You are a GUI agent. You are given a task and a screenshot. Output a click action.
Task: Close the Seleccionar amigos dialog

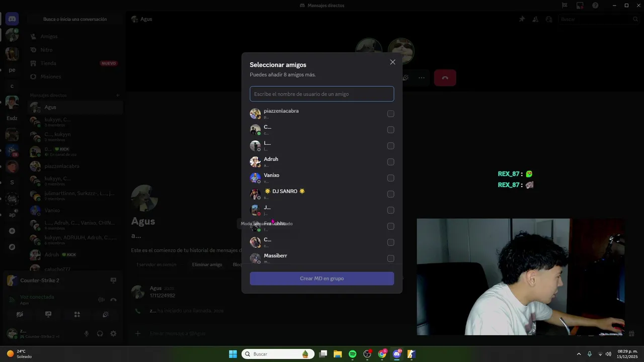392,62
